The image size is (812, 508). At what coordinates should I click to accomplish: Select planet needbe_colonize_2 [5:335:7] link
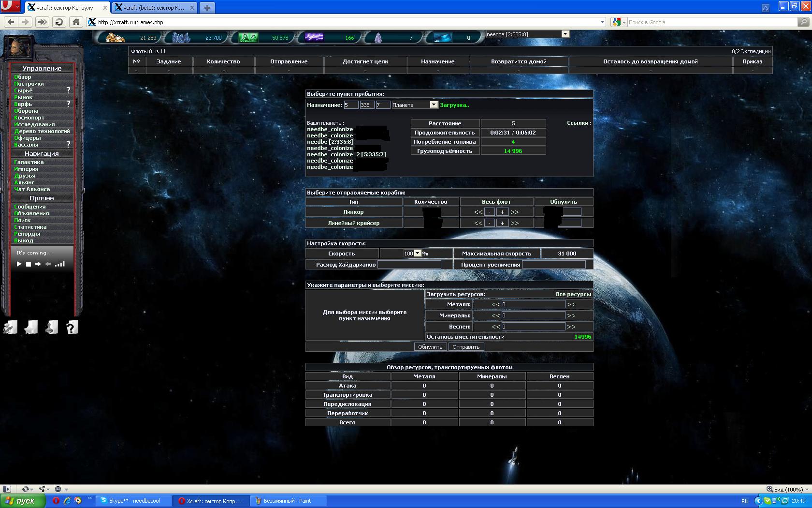point(346,154)
